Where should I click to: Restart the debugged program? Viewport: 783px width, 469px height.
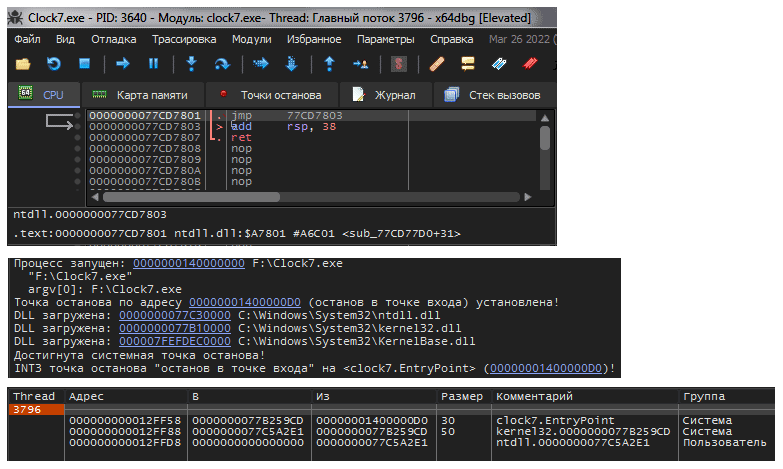53,64
